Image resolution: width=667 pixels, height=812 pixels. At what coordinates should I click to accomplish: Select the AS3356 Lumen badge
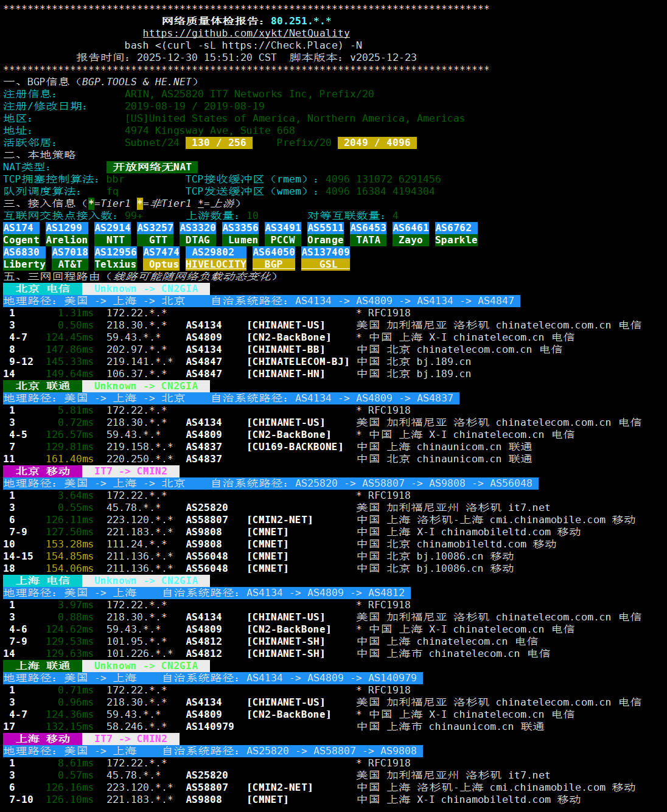tap(240, 234)
